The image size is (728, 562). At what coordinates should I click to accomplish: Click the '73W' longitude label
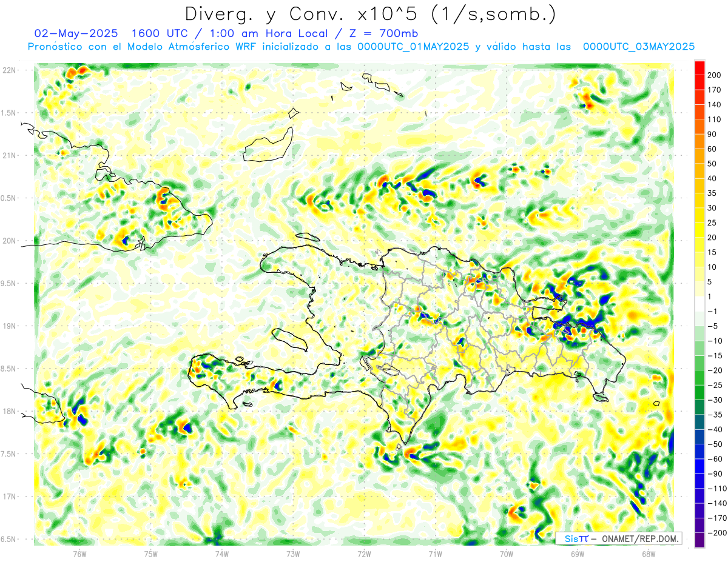tap(293, 554)
